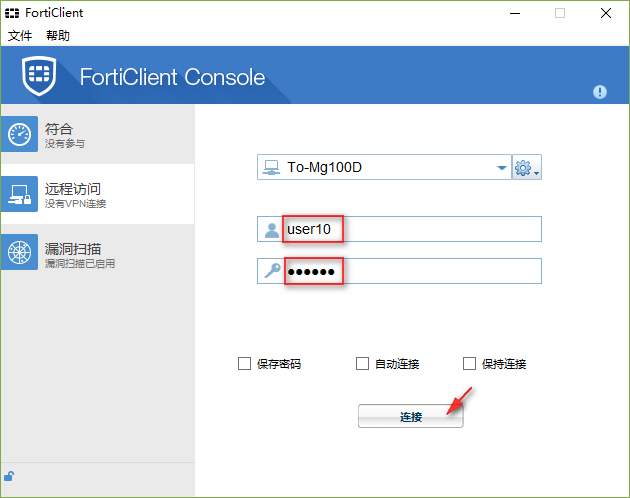Viewport: 630px width, 498px height.
Task: Switch to the 远程访问 tab
Action: tap(98, 194)
